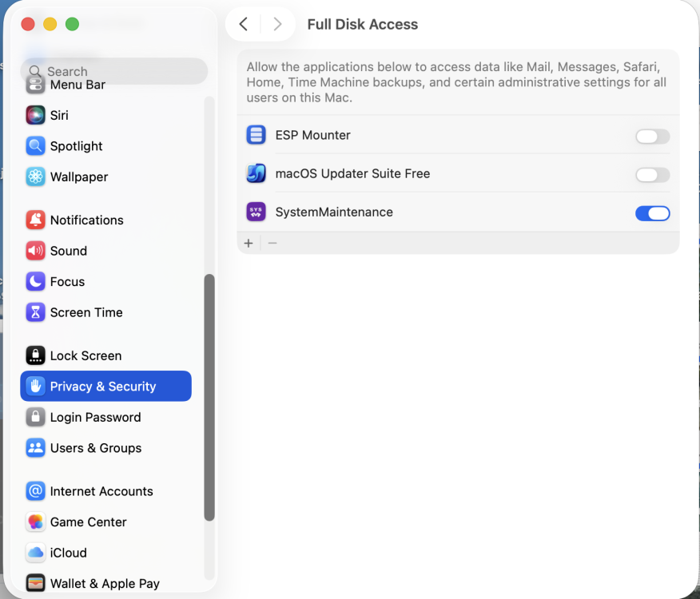
Task: Go back with the left chevron
Action: click(243, 24)
